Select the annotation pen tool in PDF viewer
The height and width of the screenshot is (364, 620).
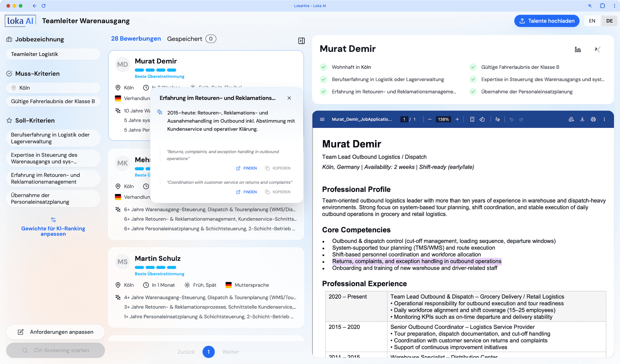click(x=498, y=119)
